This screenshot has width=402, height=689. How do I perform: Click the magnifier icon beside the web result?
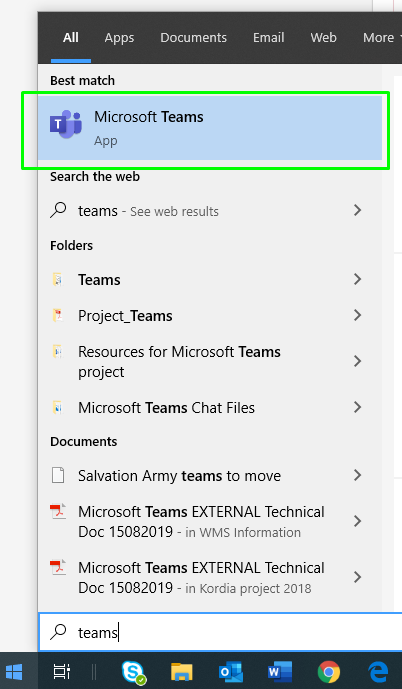point(58,210)
